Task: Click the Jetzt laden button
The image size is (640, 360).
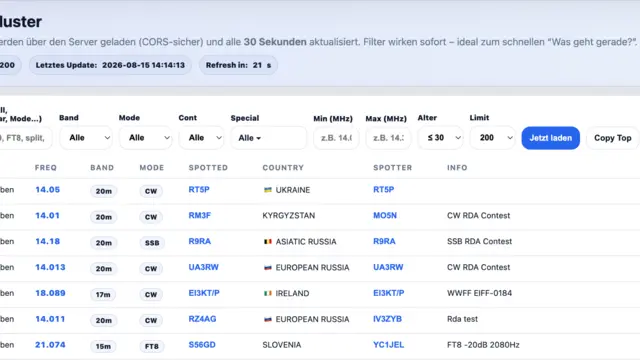Action: 551,138
